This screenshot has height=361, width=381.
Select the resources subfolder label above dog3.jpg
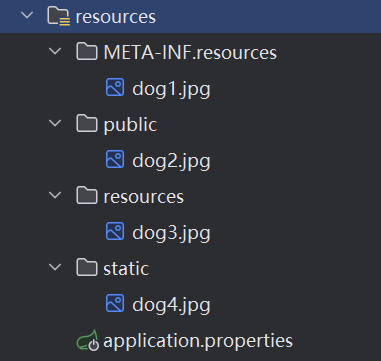coord(144,197)
